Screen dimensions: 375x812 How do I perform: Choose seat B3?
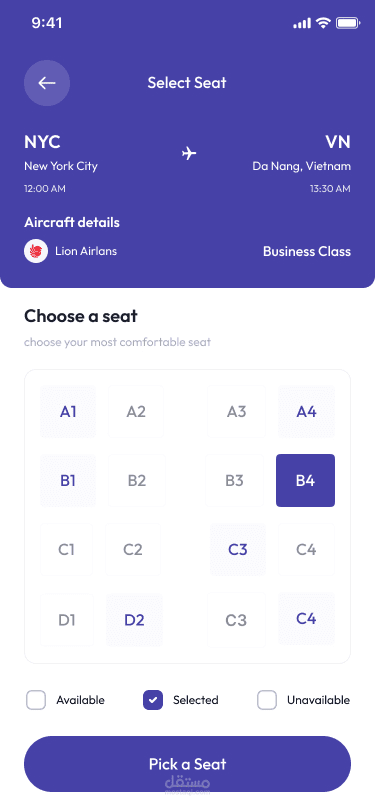tap(234, 481)
